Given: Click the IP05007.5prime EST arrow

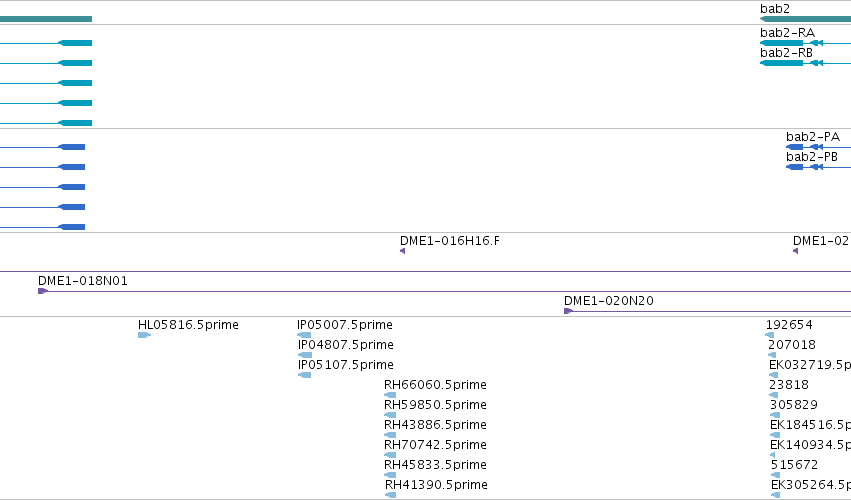Looking at the screenshot, I should [x=304, y=335].
